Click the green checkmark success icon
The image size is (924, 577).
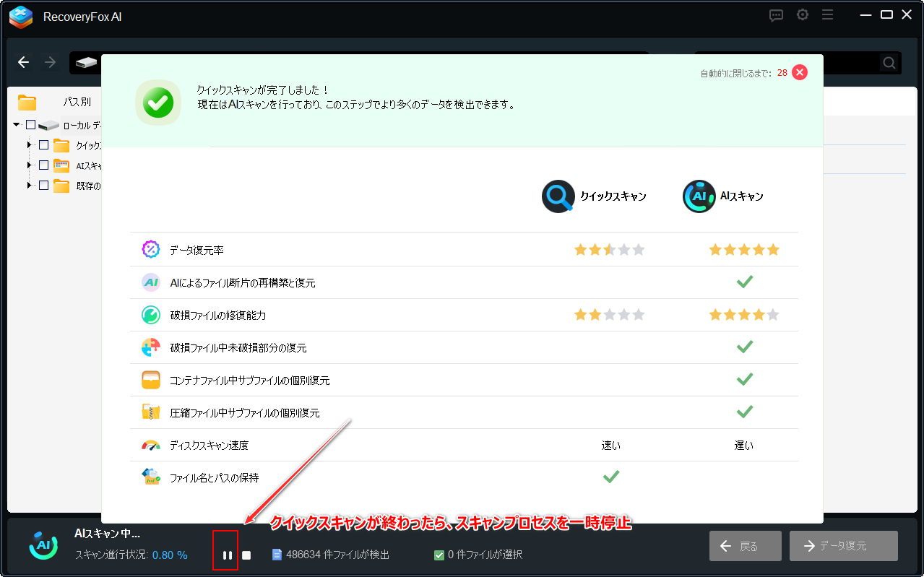pos(158,103)
